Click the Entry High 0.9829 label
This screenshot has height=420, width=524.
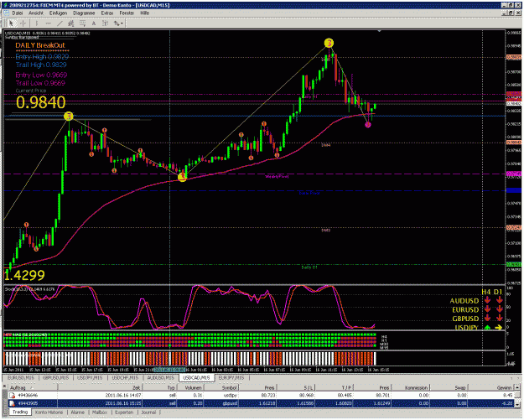(x=42, y=57)
